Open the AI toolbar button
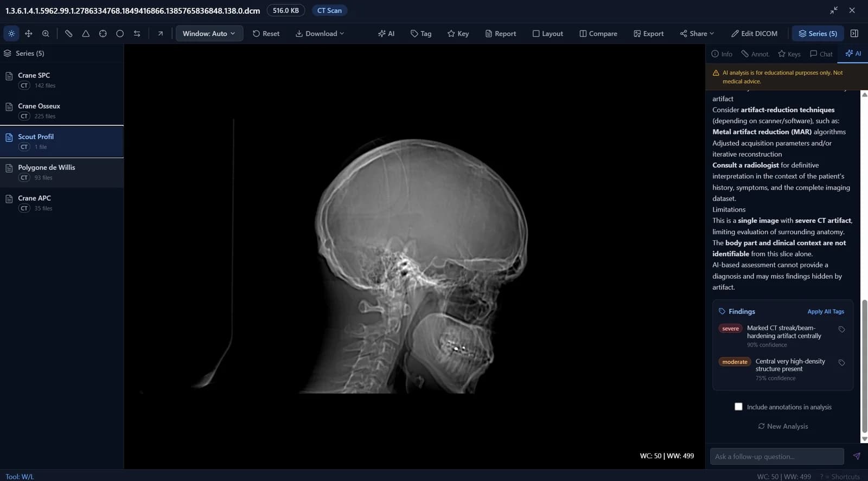 [x=386, y=34]
